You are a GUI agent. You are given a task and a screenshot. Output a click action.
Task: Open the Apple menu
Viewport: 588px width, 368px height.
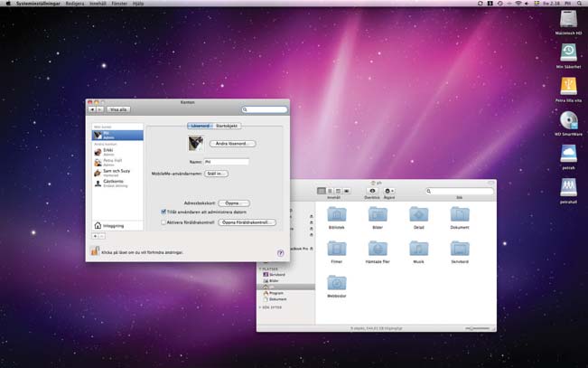pos(8,3)
